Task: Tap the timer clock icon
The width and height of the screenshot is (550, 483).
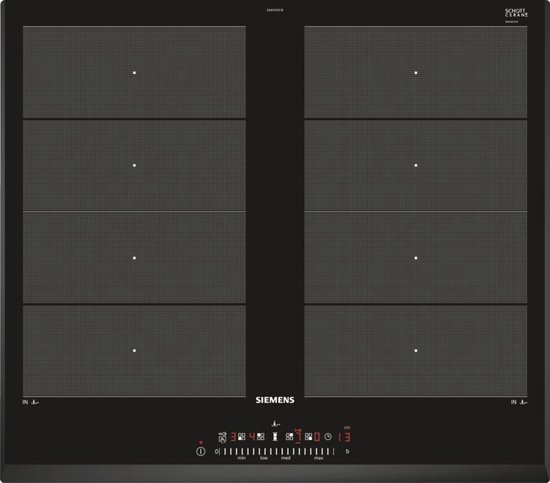Action: (x=328, y=437)
